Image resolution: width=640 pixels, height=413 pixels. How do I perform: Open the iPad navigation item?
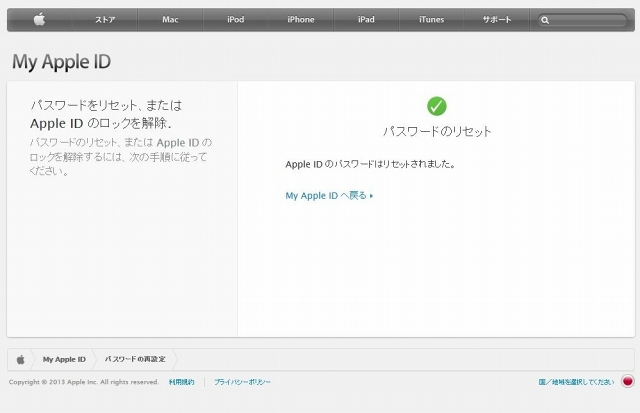click(366, 20)
